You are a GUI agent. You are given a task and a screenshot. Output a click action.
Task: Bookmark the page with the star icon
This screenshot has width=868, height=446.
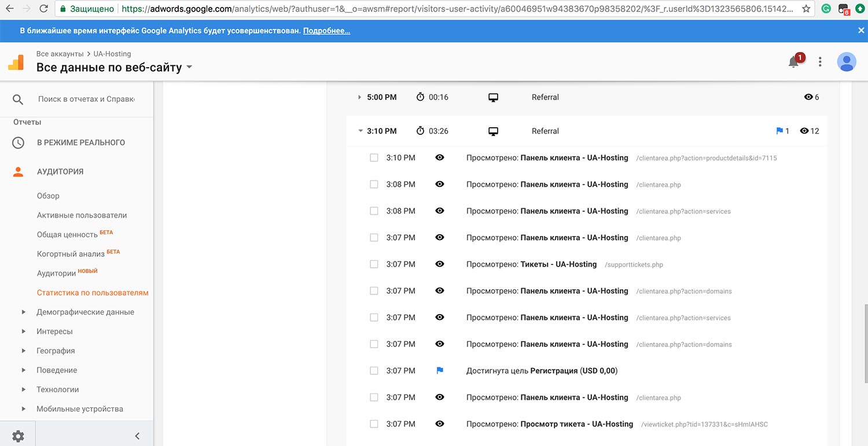tap(806, 9)
